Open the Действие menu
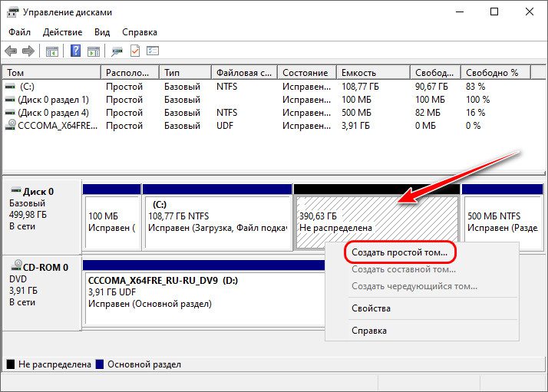Image resolution: width=548 pixels, height=392 pixels. [x=63, y=32]
